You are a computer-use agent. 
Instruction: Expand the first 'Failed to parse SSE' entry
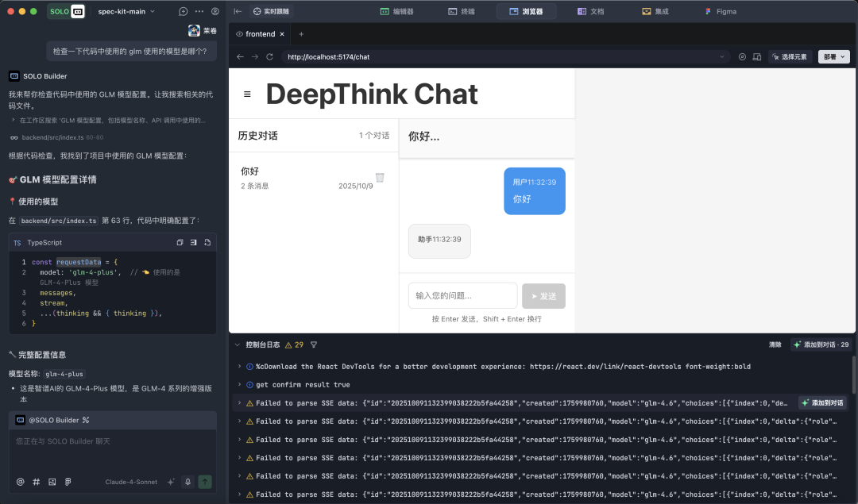click(239, 403)
